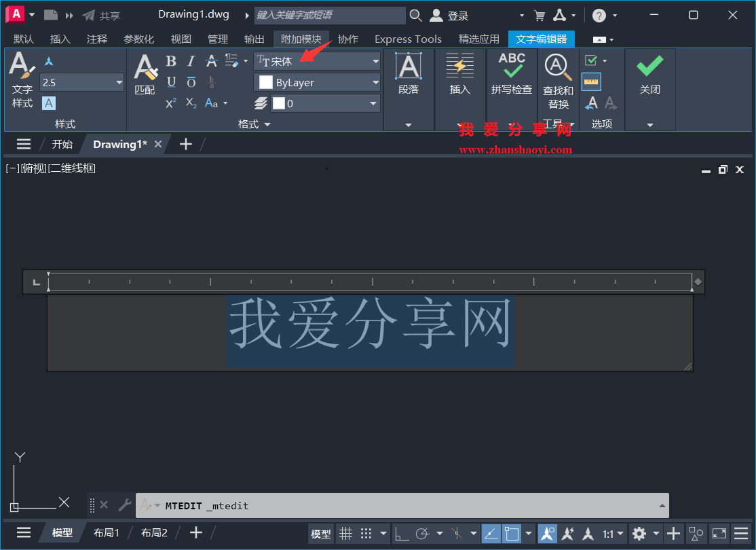Viewport: 756px width, 550px height.
Task: Toggle ortho mode status icon
Action: [401, 534]
